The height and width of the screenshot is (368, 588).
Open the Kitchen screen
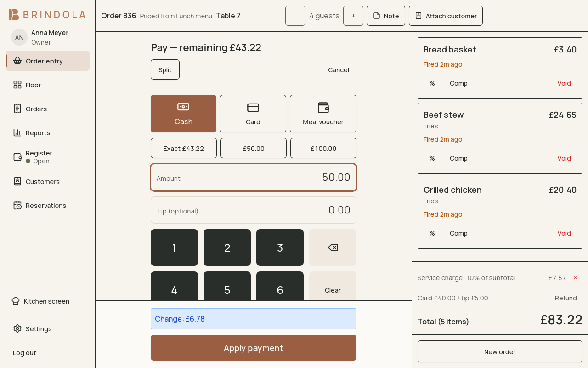[x=47, y=301]
